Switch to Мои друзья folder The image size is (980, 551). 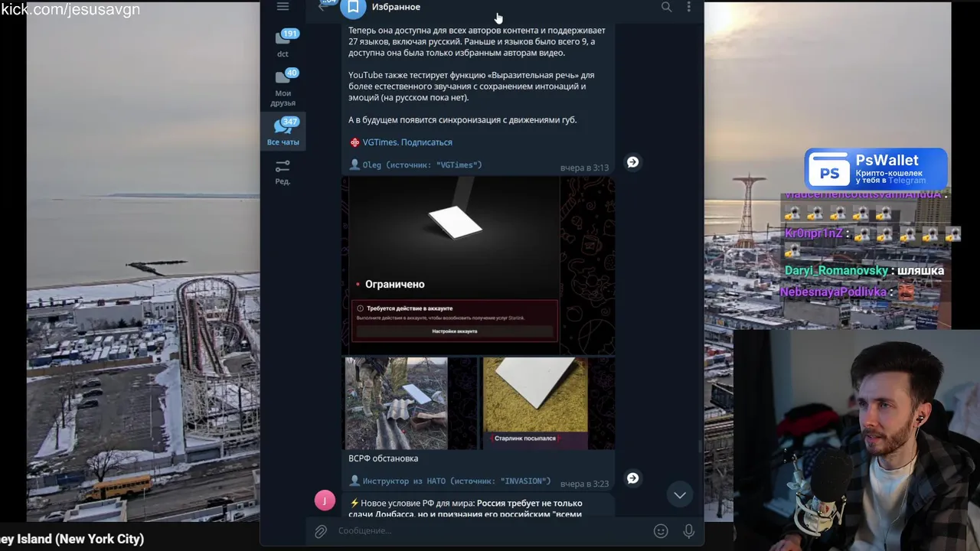pos(283,87)
